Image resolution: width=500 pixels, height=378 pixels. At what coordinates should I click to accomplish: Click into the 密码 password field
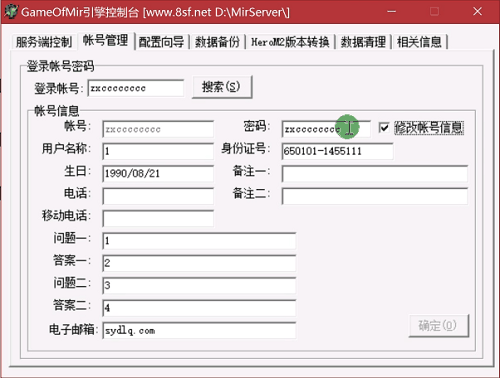326,129
